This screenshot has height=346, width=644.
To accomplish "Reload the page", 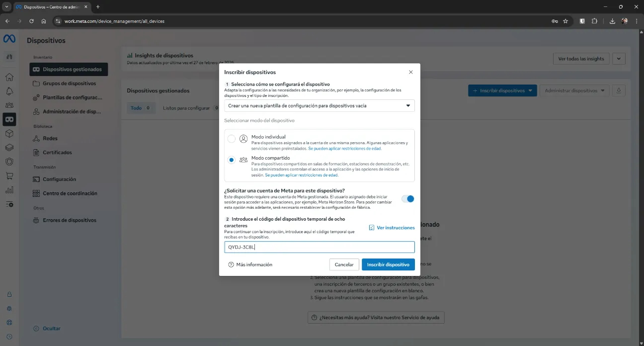I will click(x=31, y=21).
